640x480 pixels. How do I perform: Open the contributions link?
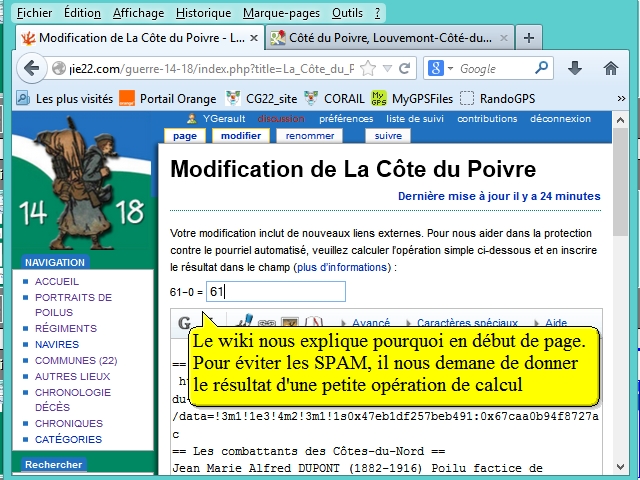487,119
